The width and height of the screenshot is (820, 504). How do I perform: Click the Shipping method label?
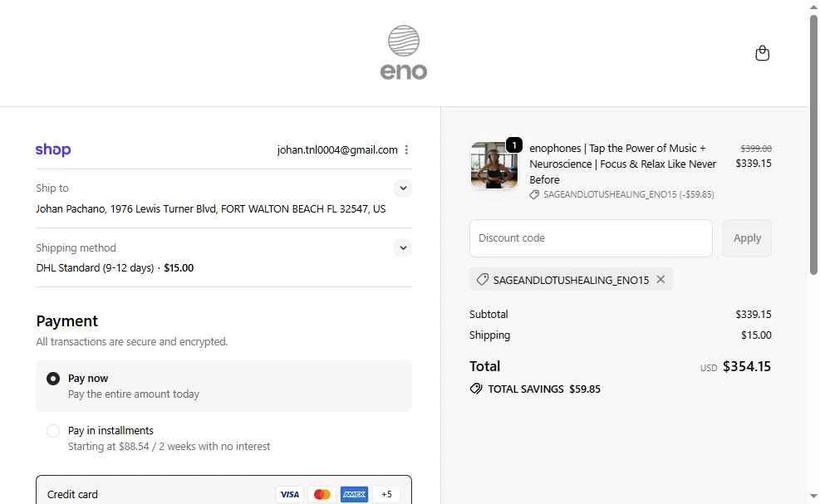click(x=76, y=247)
